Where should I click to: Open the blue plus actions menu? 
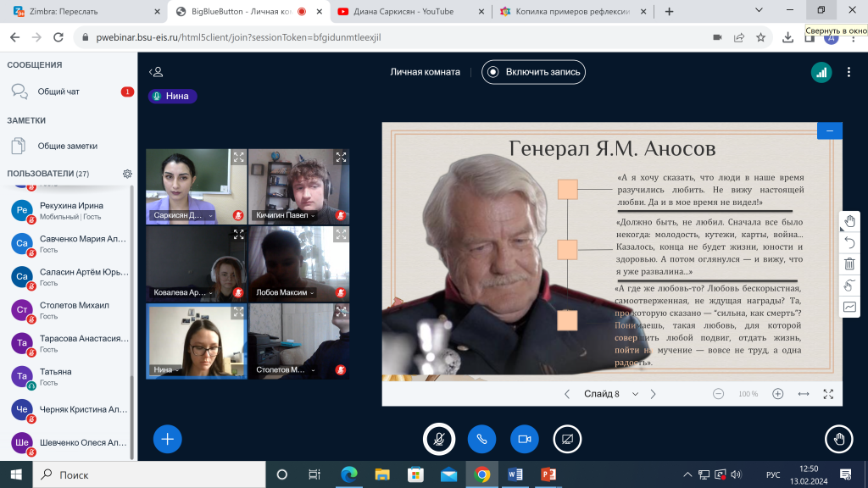(167, 440)
